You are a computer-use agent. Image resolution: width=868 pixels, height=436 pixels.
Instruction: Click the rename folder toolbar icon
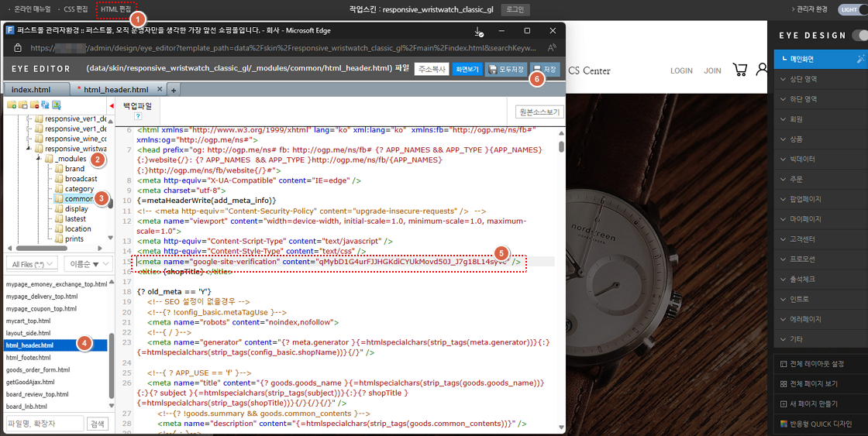click(x=22, y=105)
